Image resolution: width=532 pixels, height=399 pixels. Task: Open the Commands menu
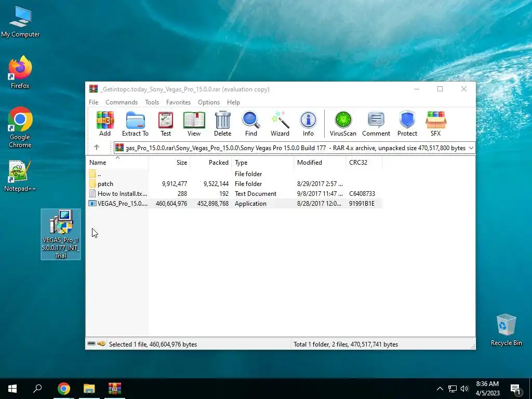pos(122,102)
